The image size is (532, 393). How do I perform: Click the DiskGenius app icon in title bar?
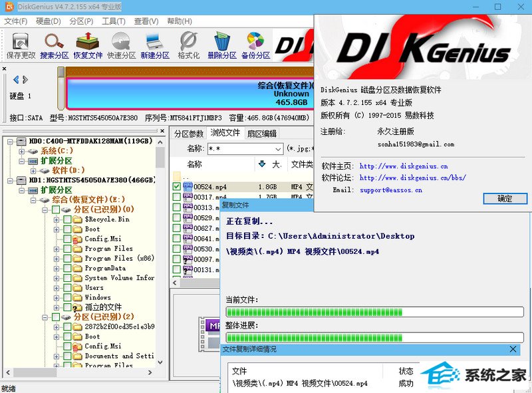[x=9, y=7]
